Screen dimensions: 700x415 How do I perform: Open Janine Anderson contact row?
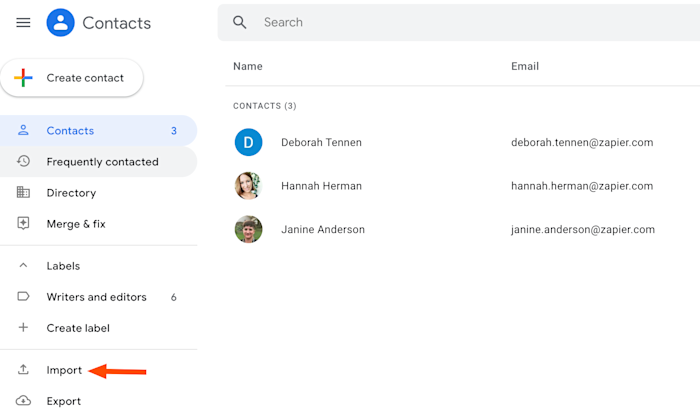tap(322, 229)
